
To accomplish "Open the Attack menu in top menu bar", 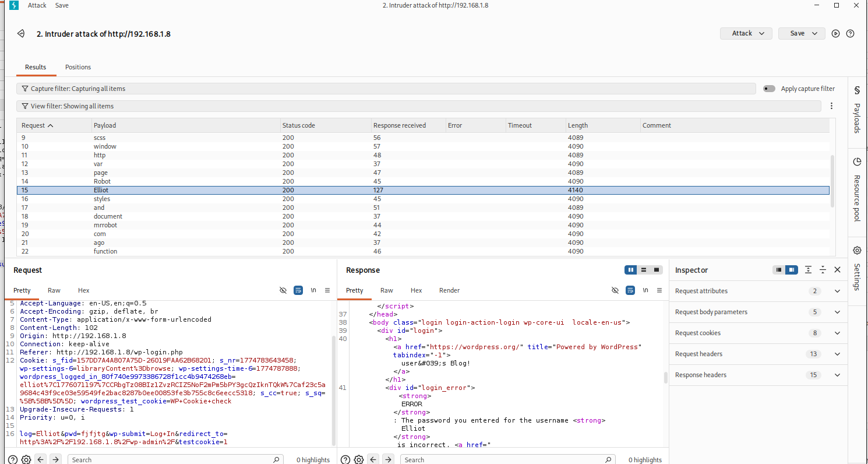I will 37,5.
